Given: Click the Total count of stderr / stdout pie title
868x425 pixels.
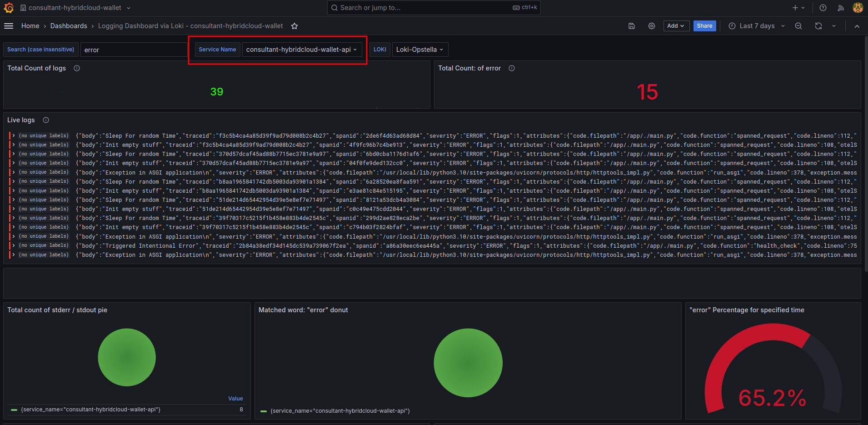Looking at the screenshot, I should click(x=57, y=310).
